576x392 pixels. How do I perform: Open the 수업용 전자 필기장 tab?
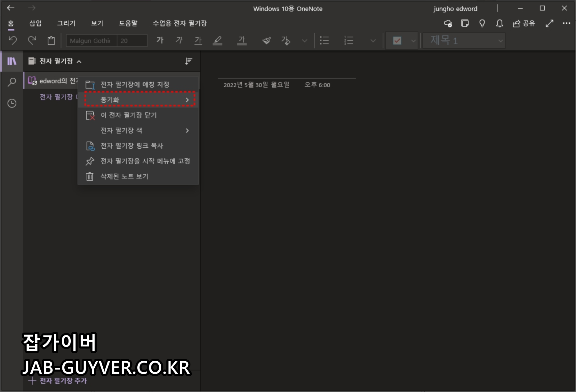180,23
